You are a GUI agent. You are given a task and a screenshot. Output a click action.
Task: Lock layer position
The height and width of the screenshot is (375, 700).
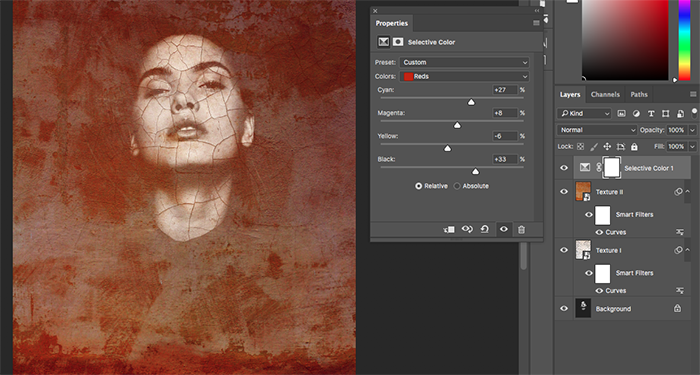(x=607, y=146)
